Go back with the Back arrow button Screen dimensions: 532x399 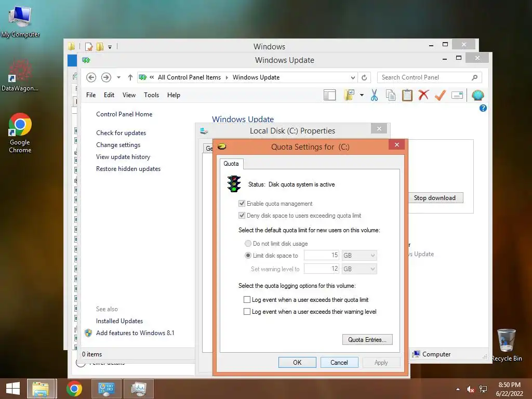coord(91,77)
